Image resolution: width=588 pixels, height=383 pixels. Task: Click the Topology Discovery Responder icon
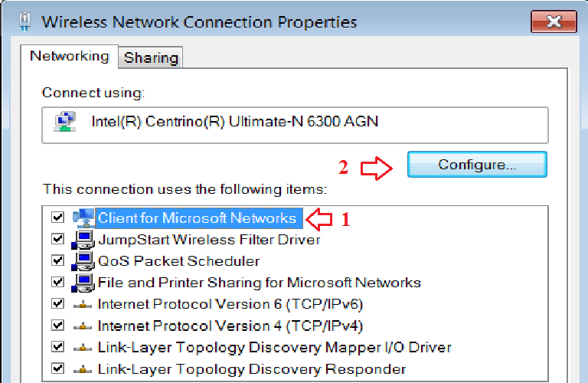click(83, 369)
